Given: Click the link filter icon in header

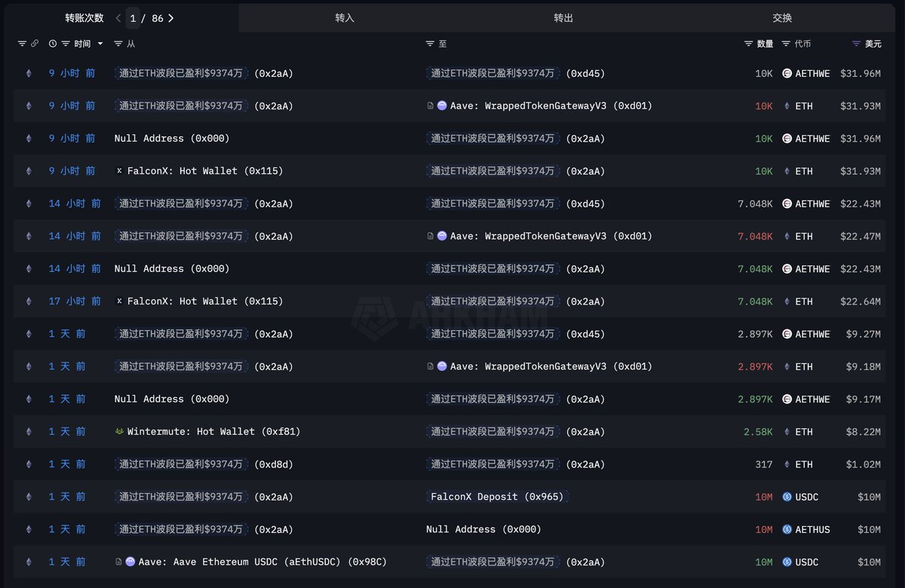Looking at the screenshot, I should [x=35, y=44].
